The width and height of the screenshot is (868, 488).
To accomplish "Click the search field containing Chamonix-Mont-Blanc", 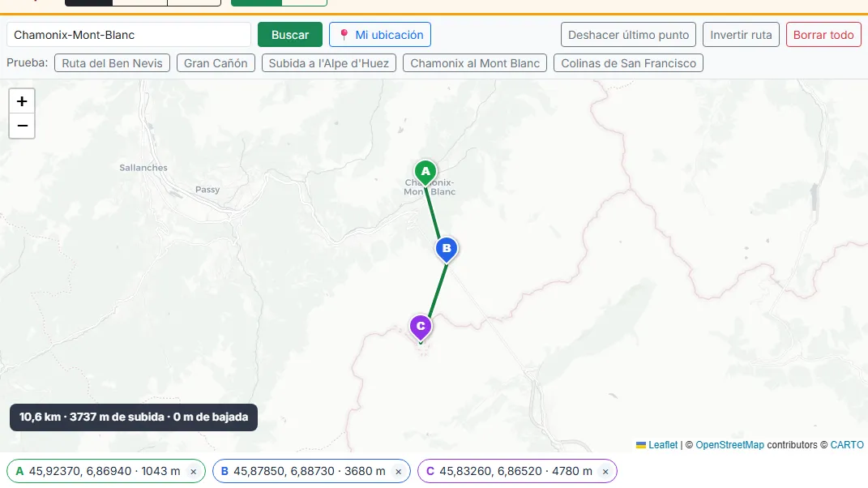I will 129,35.
